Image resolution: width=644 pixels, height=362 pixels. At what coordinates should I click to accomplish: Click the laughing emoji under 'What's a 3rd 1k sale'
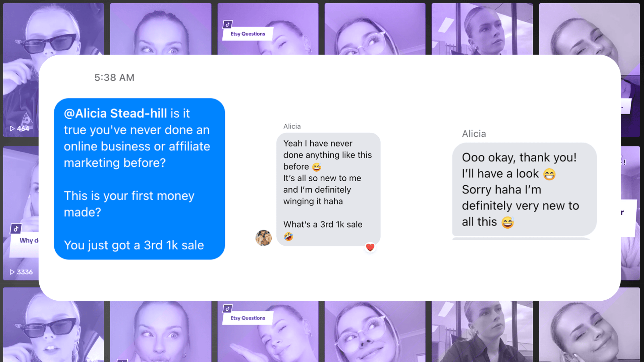tap(288, 237)
